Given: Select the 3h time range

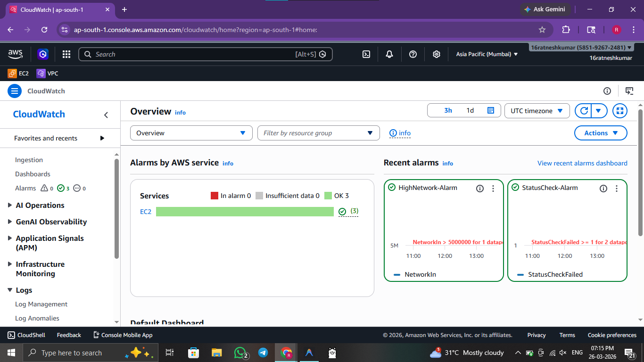Looking at the screenshot, I should (448, 110).
